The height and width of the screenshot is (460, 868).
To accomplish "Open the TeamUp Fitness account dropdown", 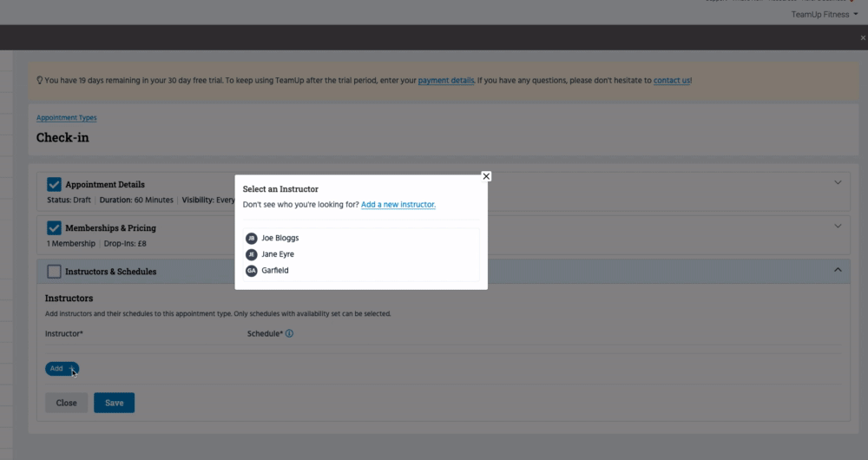I will point(823,15).
